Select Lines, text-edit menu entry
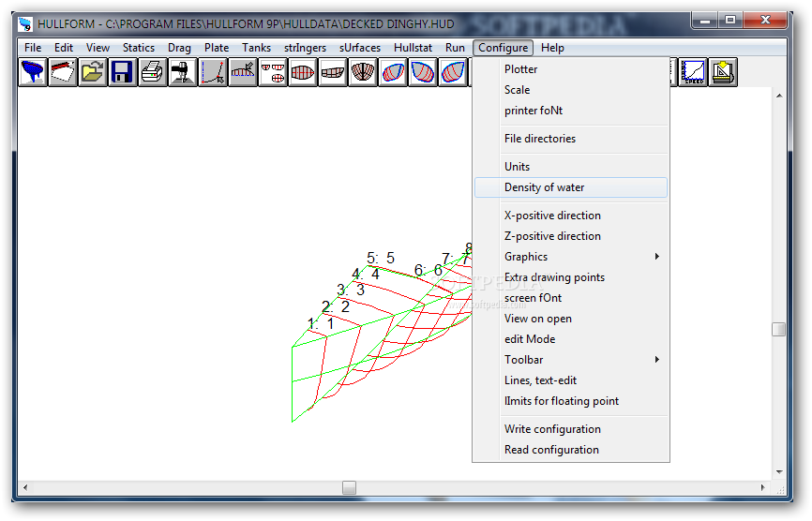Screen dimensions: 812x521 [571, 380]
